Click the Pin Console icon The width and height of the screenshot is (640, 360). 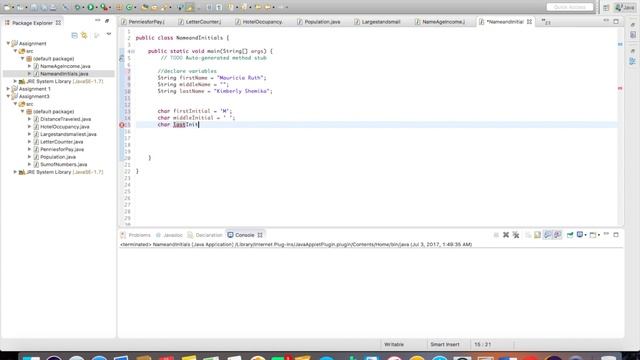pyautogui.click(x=570, y=235)
